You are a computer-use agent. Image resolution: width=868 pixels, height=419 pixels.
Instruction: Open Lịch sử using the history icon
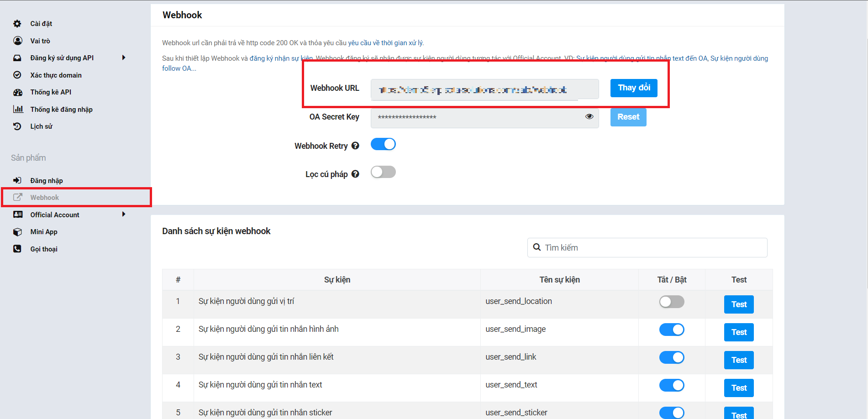[x=17, y=126]
